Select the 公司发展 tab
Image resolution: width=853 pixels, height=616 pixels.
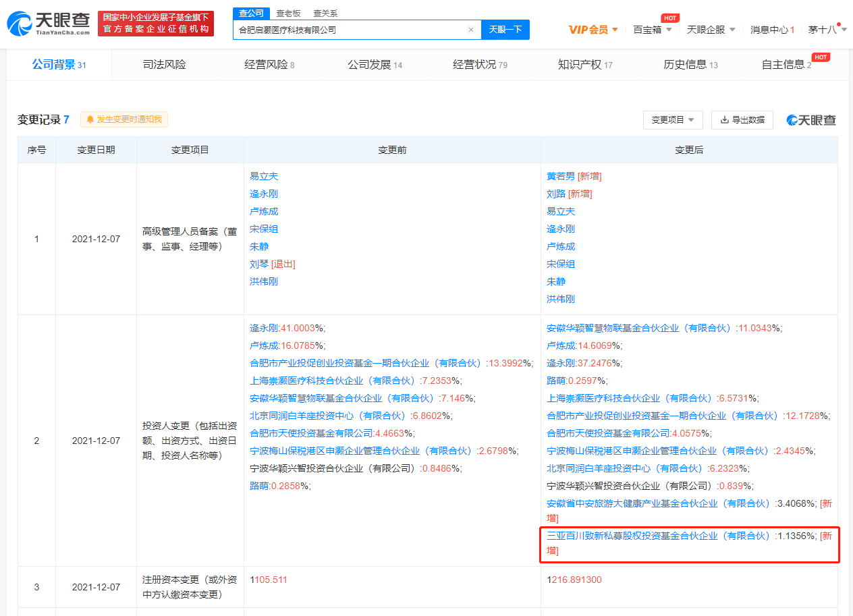point(375,65)
